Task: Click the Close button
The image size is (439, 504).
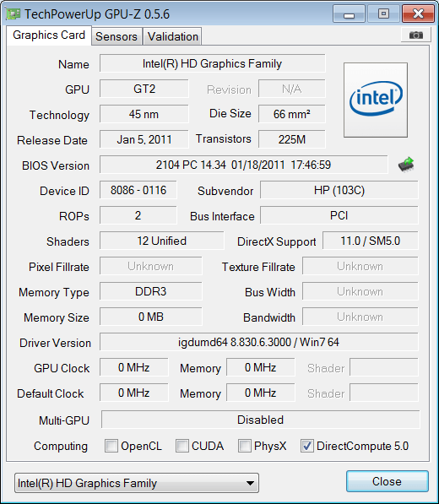Action: 387,481
